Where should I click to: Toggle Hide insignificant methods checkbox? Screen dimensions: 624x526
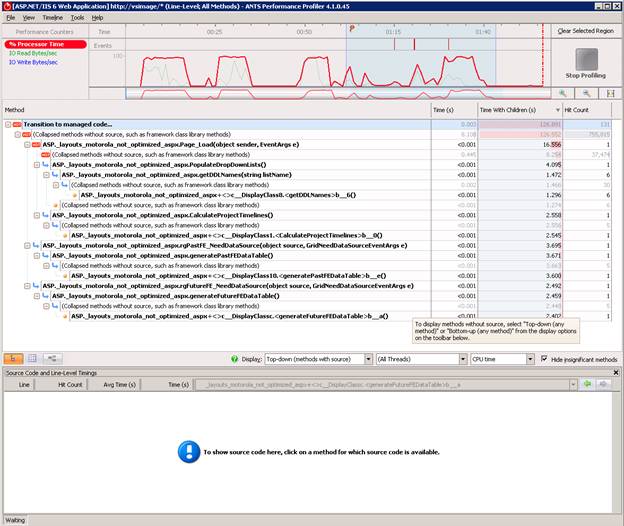tap(544, 358)
